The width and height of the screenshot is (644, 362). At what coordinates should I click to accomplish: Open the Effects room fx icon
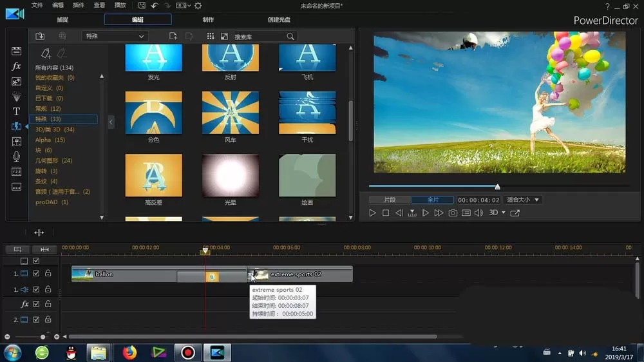click(16, 66)
